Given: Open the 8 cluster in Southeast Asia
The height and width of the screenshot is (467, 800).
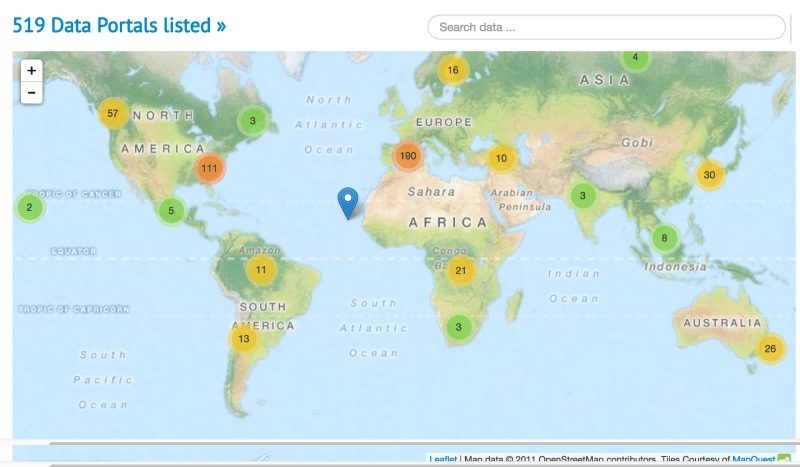Looking at the screenshot, I should point(664,238).
